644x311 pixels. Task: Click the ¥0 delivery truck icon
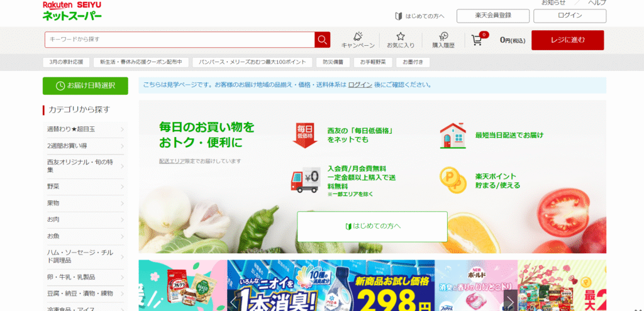click(x=305, y=180)
